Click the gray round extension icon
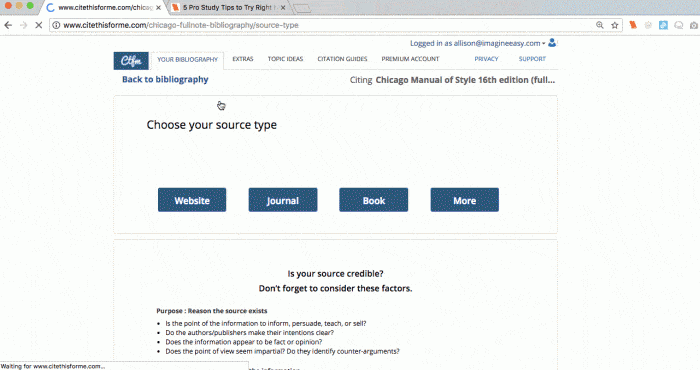The height and width of the screenshot is (370, 700). click(648, 25)
